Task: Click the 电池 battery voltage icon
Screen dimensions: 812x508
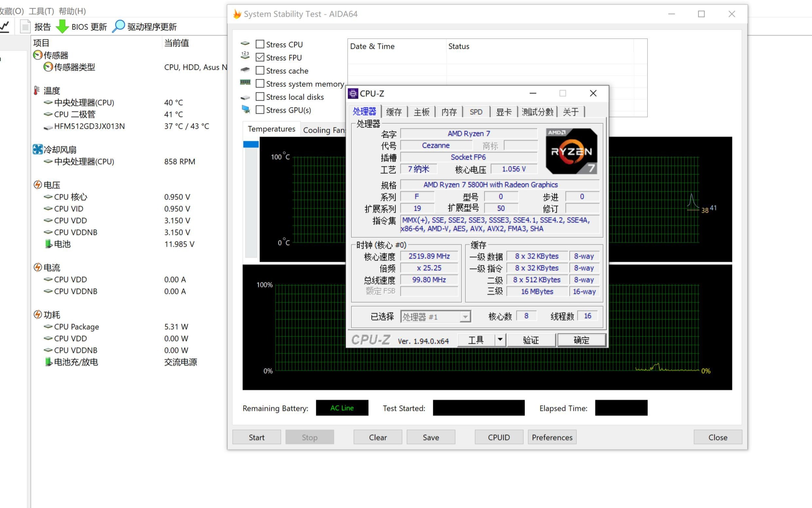Action: [48, 244]
